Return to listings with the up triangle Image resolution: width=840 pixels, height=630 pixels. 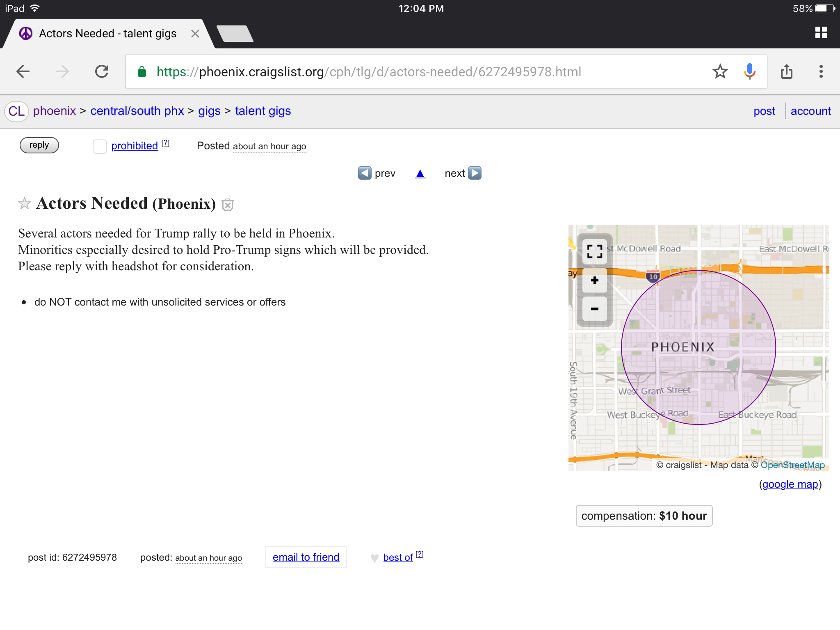[x=420, y=173]
